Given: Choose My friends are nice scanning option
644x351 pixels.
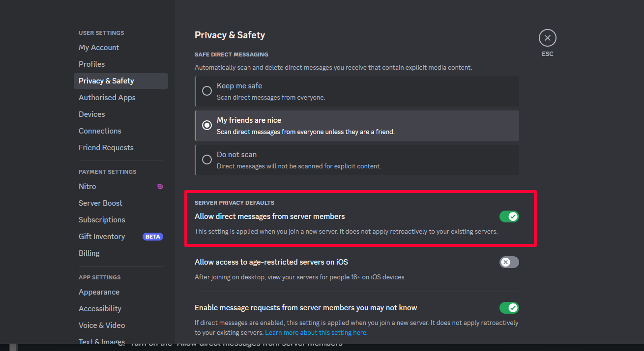Looking at the screenshot, I should tap(207, 125).
